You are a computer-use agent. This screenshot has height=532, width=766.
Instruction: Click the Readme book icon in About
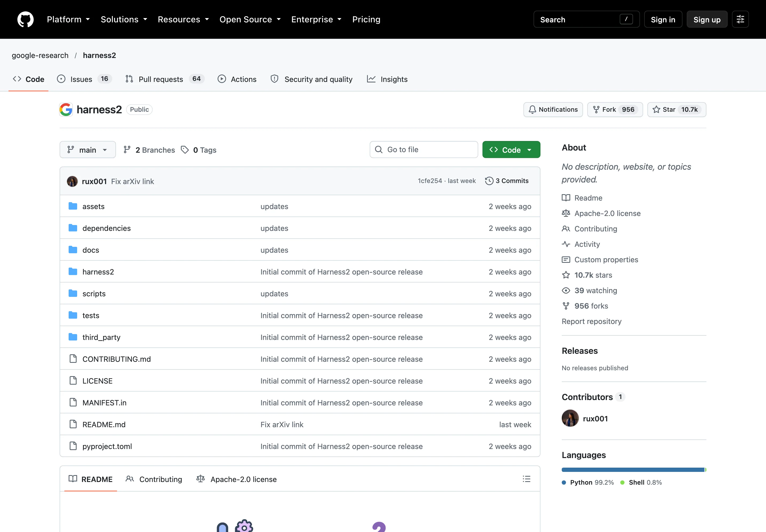point(566,198)
